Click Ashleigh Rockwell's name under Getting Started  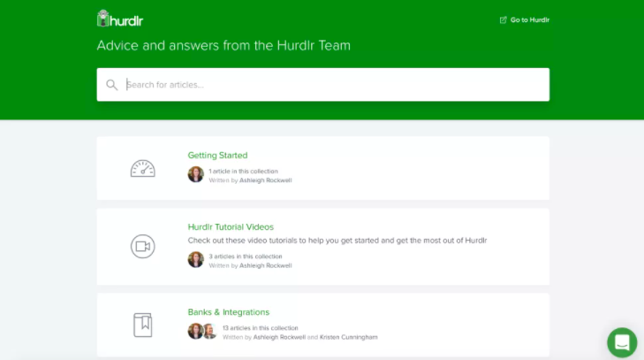click(x=265, y=180)
